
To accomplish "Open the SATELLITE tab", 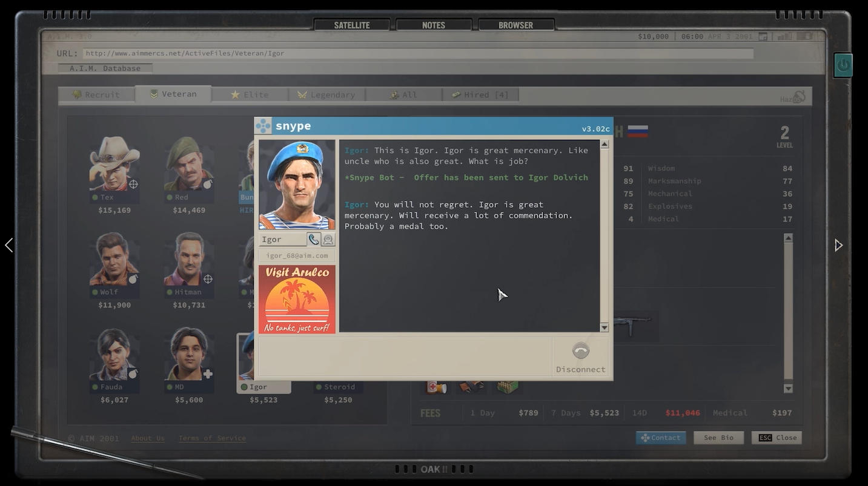I will pos(351,25).
